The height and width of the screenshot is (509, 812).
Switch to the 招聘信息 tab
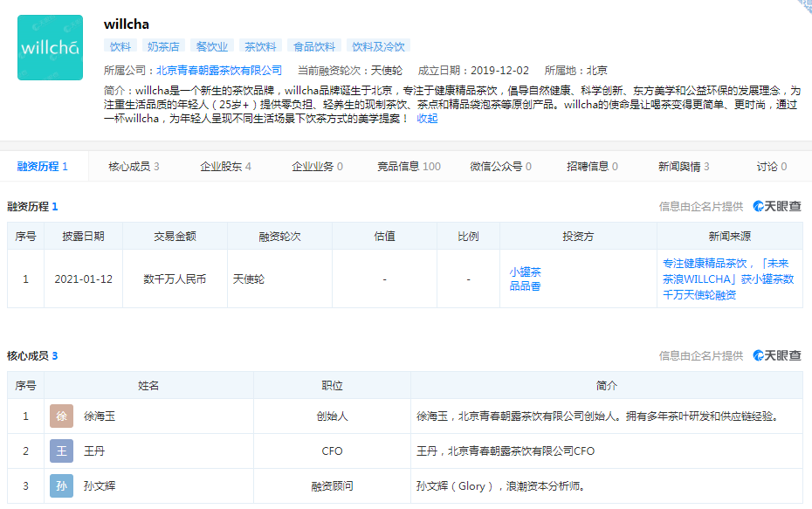click(x=592, y=166)
